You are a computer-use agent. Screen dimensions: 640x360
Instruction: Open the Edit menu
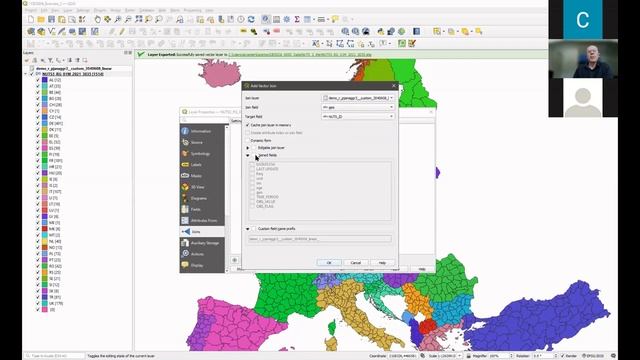pyautogui.click(x=44, y=10)
